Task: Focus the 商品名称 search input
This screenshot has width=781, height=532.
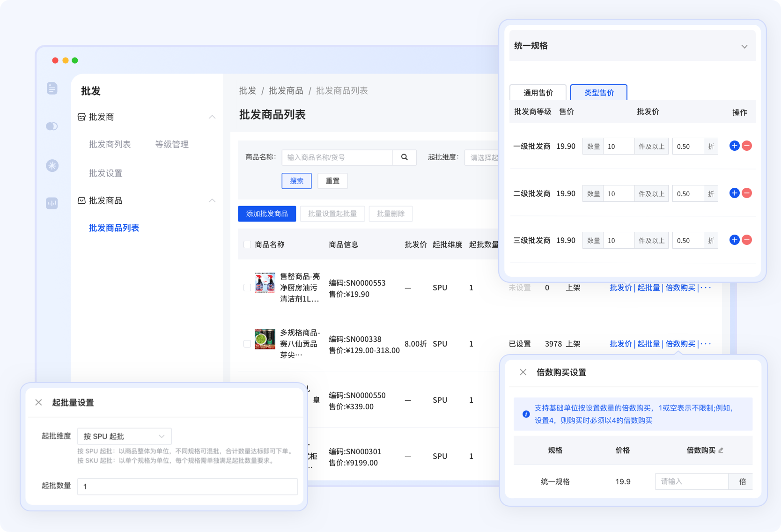Action: click(x=337, y=157)
